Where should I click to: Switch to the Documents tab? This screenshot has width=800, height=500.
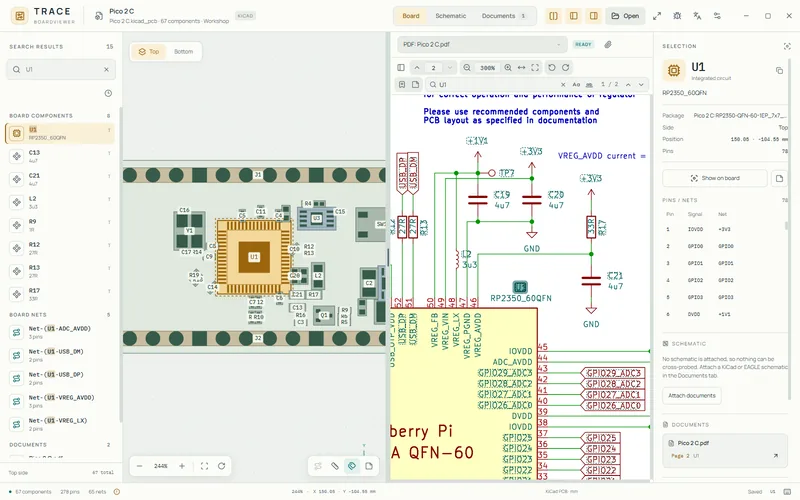pyautogui.click(x=504, y=16)
